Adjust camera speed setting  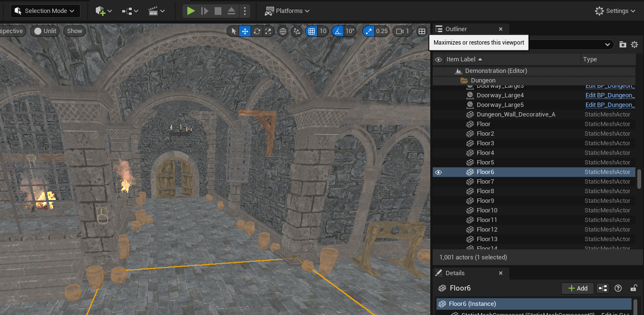(402, 31)
